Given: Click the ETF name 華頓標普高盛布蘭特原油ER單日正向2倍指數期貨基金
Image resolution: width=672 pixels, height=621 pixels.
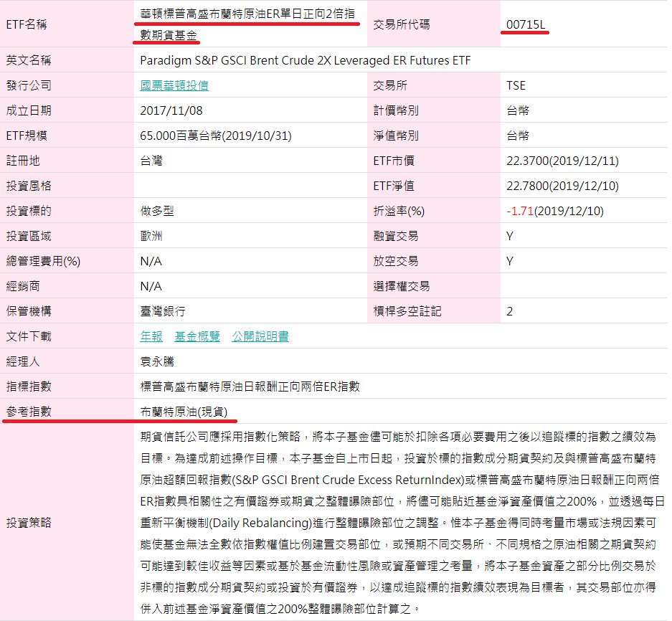Looking at the screenshot, I should pyautogui.click(x=247, y=24).
